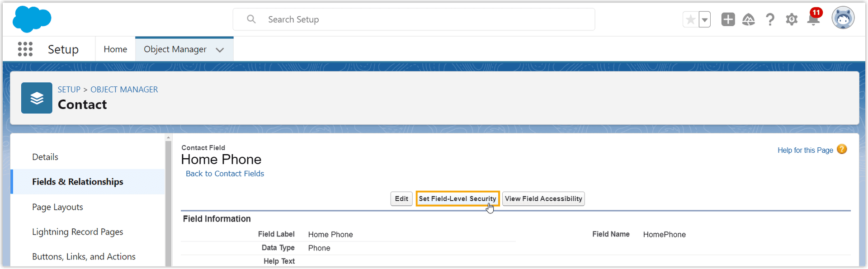Open the user profile avatar
The width and height of the screenshot is (868, 269).
[843, 19]
